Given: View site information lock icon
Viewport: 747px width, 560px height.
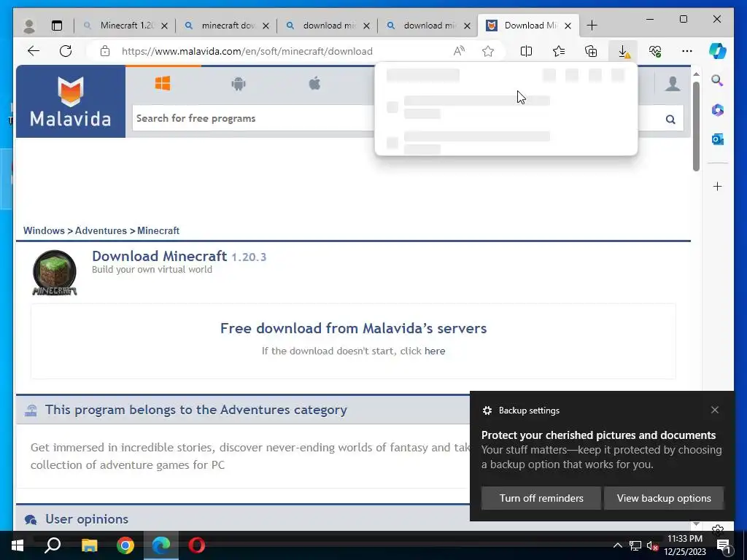Looking at the screenshot, I should (x=105, y=51).
